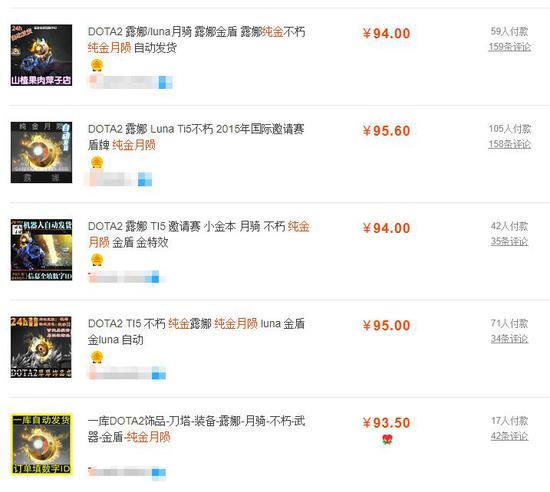This screenshot has width=550, height=492.
Task: Click blue chat icon beside second seller name
Action: click(145, 179)
